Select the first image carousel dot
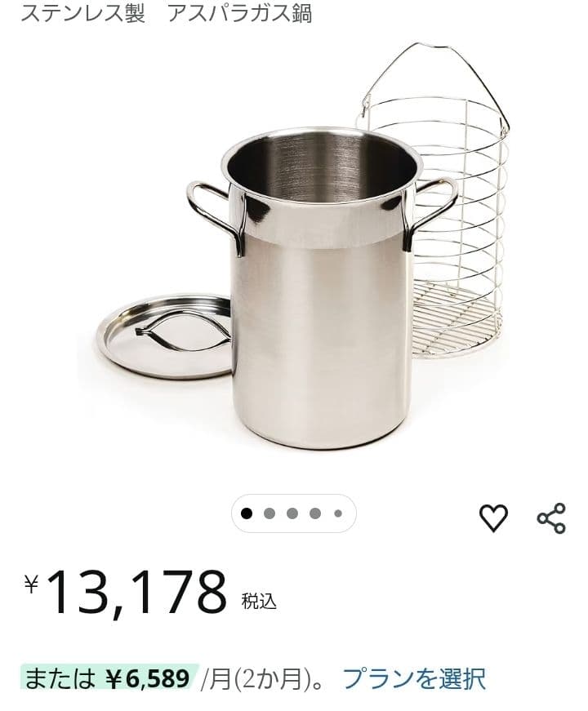 247,513
